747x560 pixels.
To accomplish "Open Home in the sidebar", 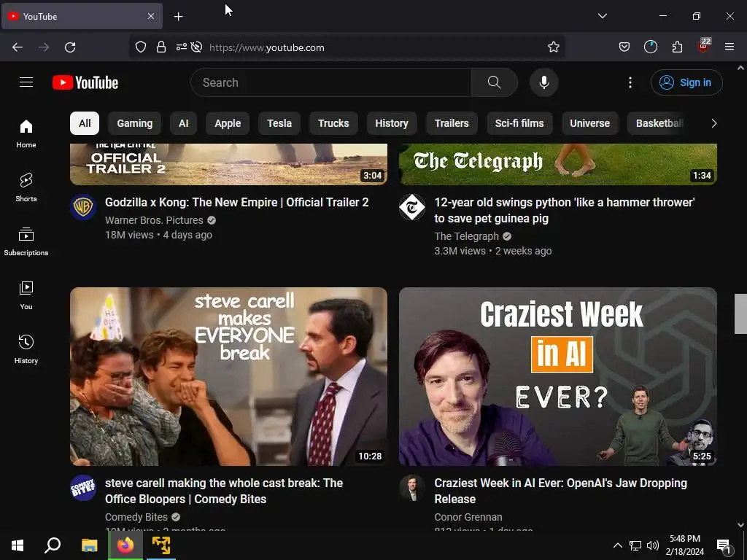I will point(26,133).
